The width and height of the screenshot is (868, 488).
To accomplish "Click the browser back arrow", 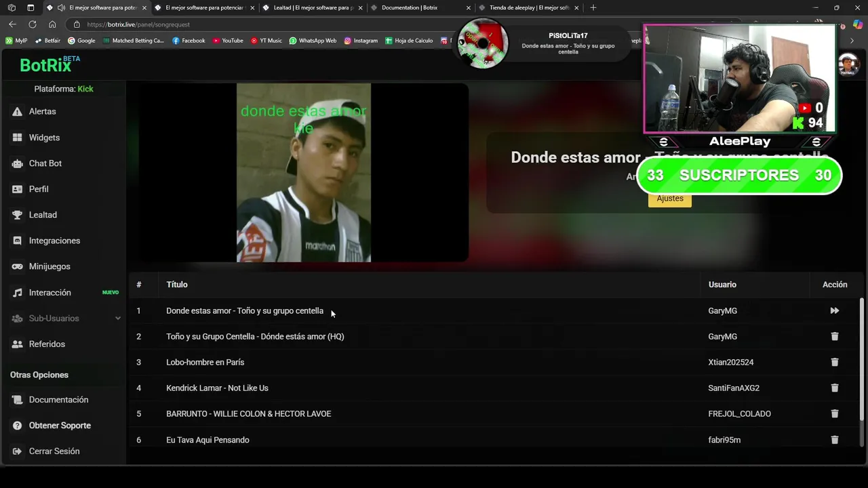I will (12, 24).
